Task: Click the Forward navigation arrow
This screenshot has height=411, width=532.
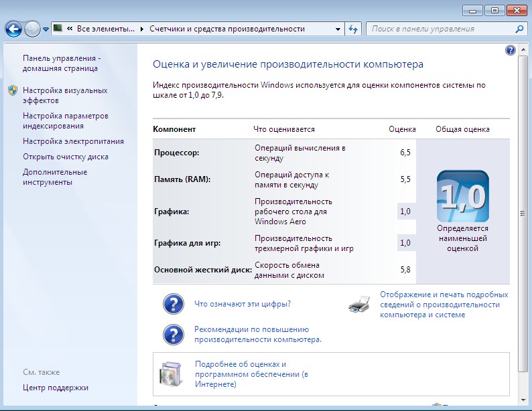Action: coord(32,29)
